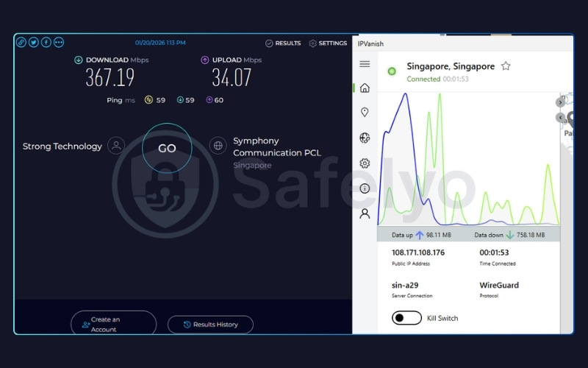Click the UPLOAD arrow icon
Screen dimensions: 588x368
pyautogui.click(x=205, y=60)
